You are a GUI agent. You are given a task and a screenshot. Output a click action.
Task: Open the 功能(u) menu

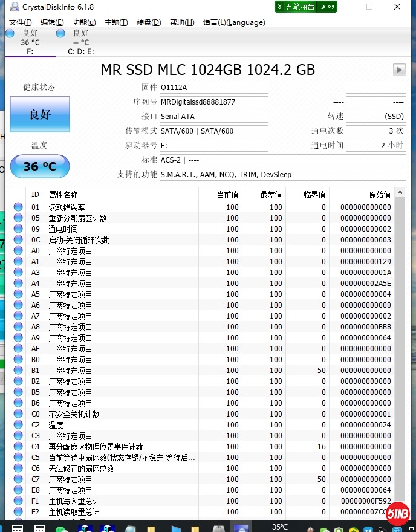click(84, 22)
